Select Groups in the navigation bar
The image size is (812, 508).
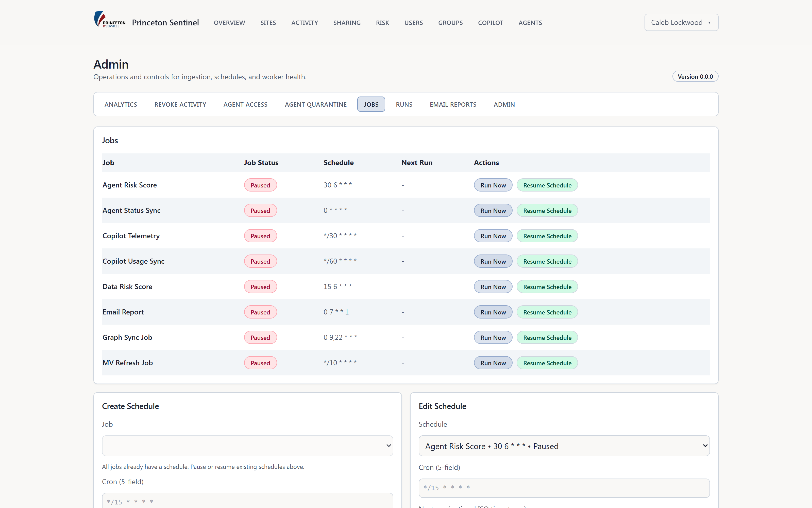tap(450, 23)
